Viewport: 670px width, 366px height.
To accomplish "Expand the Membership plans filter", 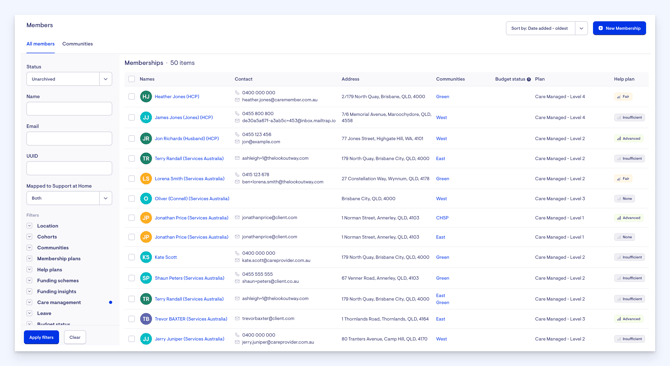I will coord(29,258).
